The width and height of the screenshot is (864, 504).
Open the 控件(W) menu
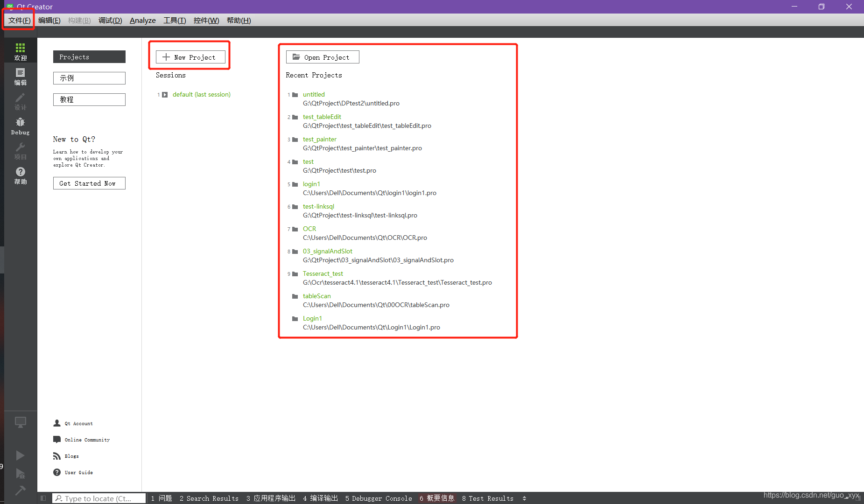point(206,21)
